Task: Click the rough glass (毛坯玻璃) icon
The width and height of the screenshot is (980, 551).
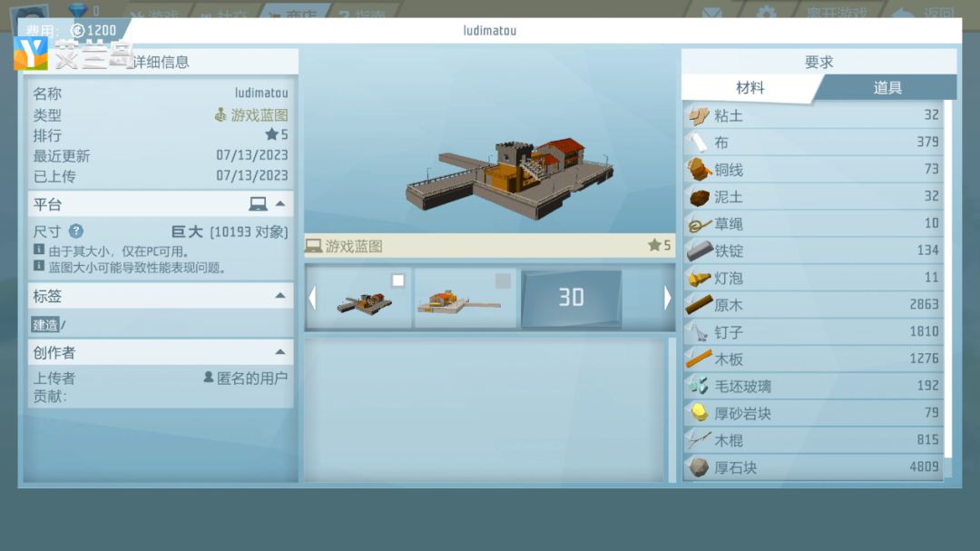Action: 699,386
